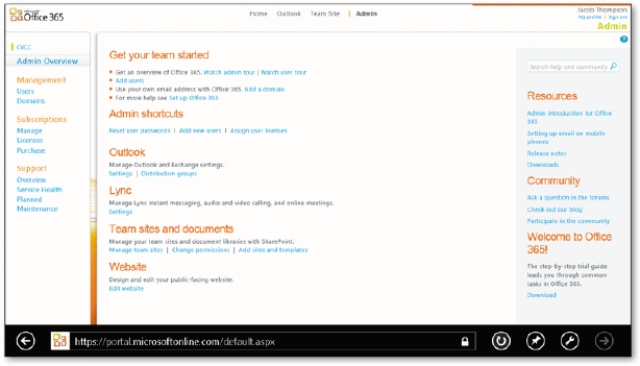The width and height of the screenshot is (640, 366).
Task: Click the cvcc organization name
Action: (x=24, y=47)
